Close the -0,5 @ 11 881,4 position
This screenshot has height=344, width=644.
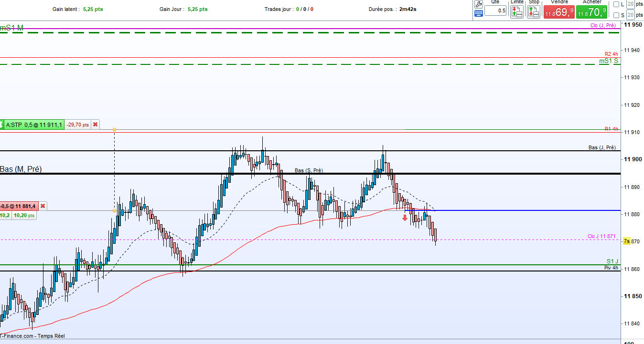pyautogui.click(x=43, y=206)
